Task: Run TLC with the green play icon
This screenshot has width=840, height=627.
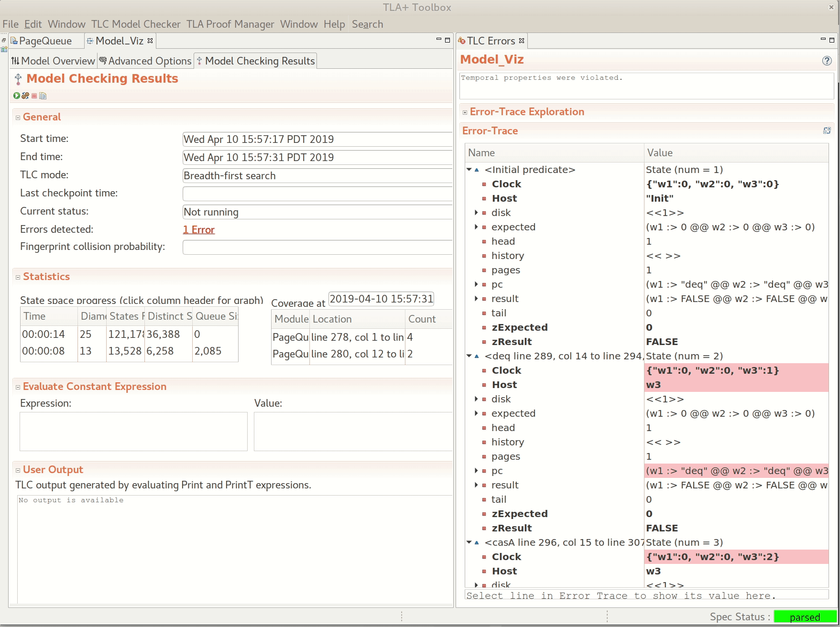Action: tap(17, 96)
